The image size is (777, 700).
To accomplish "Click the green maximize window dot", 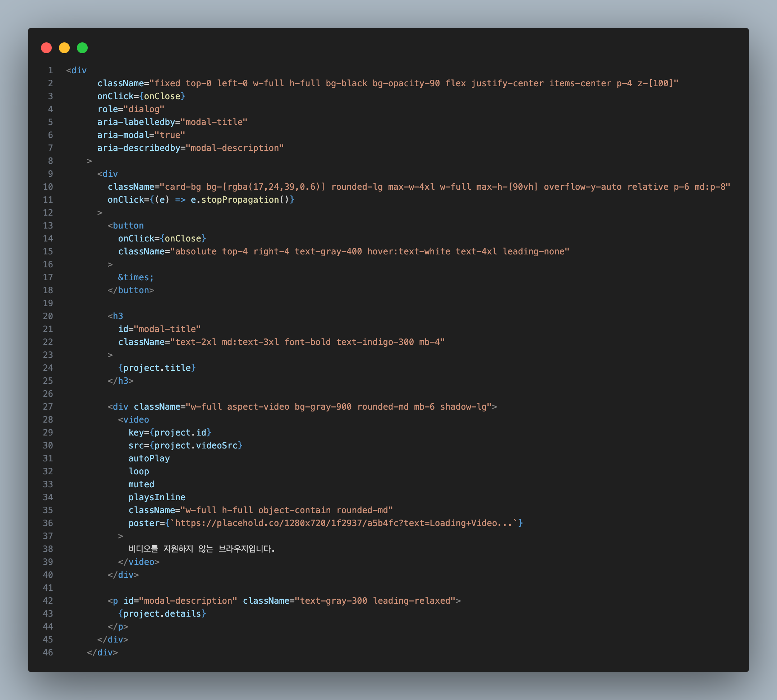I will tap(82, 48).
